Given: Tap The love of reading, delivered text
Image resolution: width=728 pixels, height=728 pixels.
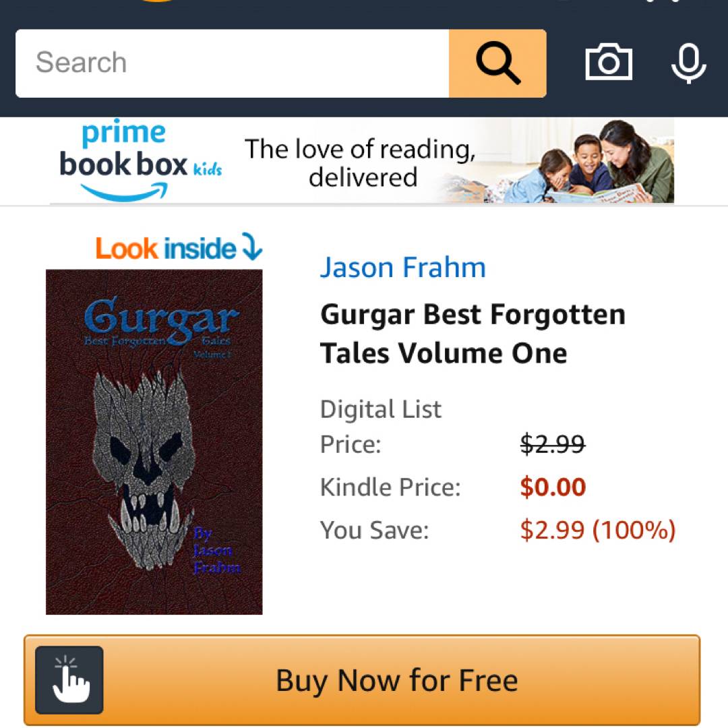Looking at the screenshot, I should click(x=361, y=163).
